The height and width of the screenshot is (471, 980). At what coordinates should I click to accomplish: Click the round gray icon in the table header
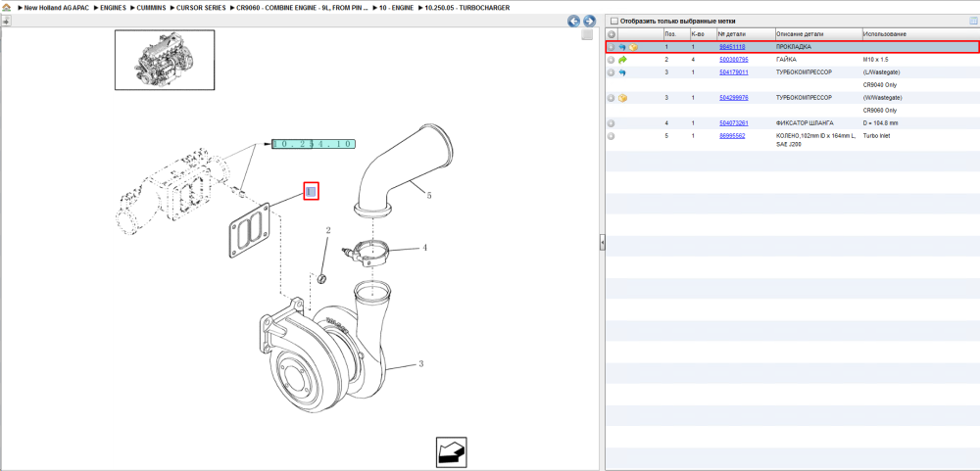coord(612,33)
